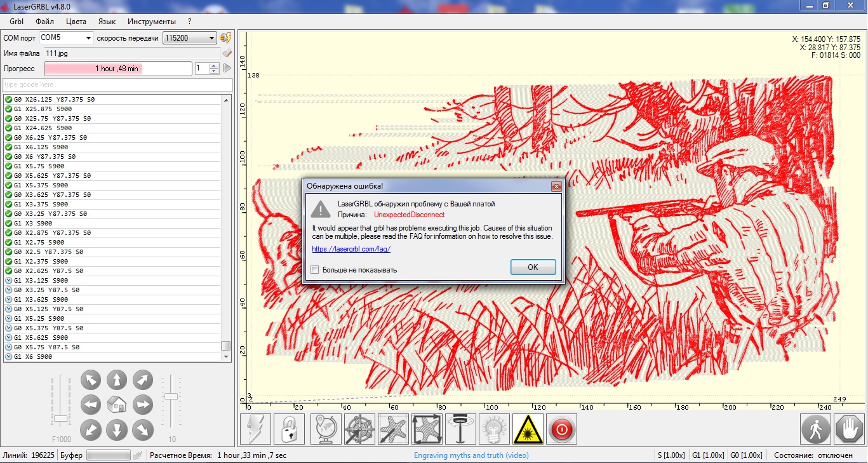
Task: Click the hand stop sign icon
Action: point(849,429)
